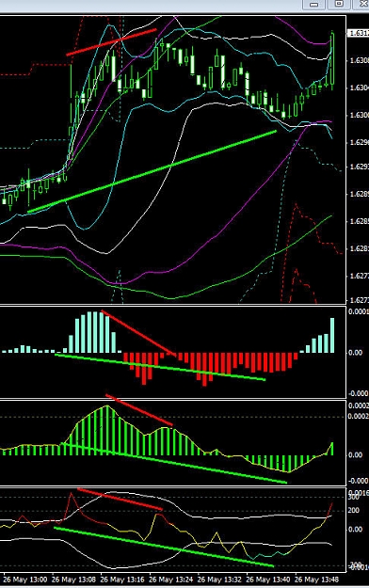Select the red trend line on the histogram panel

pyautogui.click(x=138, y=333)
